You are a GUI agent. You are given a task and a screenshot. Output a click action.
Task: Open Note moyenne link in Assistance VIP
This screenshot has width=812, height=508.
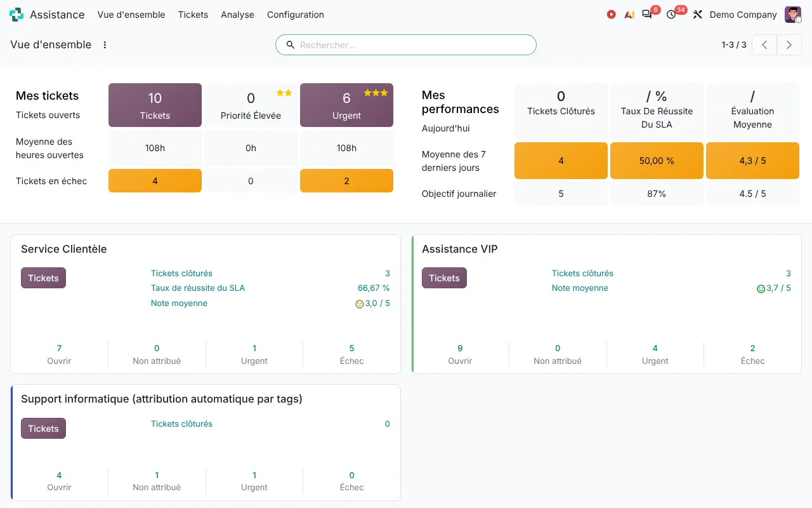tap(580, 288)
